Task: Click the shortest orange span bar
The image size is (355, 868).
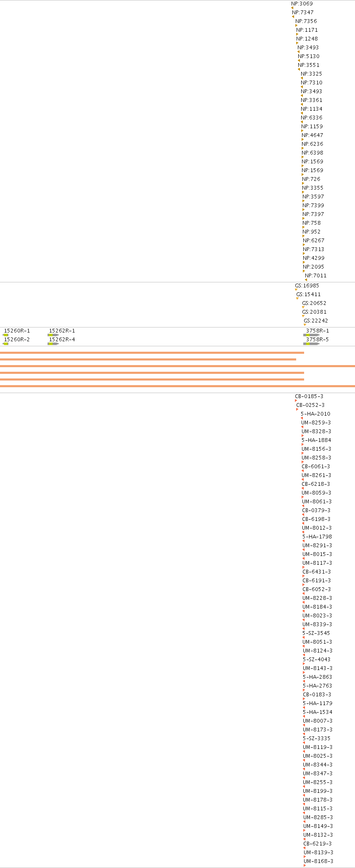Action: point(148,359)
